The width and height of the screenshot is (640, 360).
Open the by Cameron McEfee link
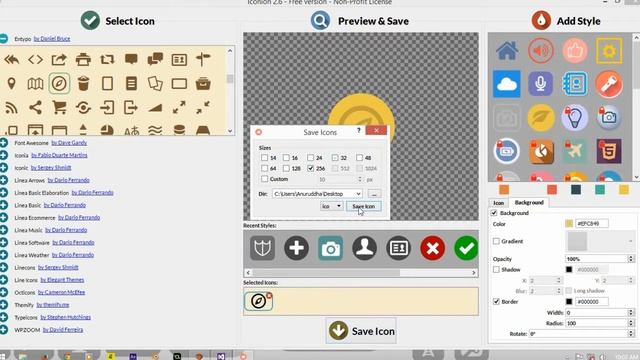click(x=61, y=292)
